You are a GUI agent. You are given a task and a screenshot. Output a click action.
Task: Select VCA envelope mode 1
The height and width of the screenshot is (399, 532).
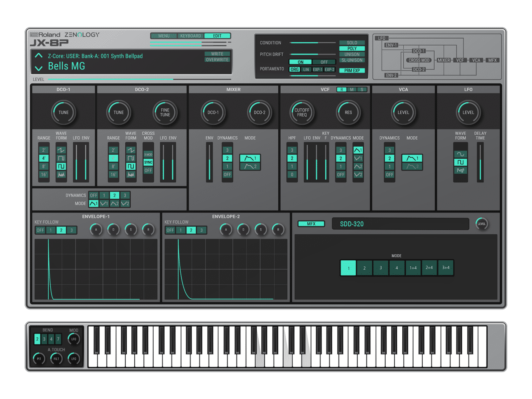tap(412, 158)
